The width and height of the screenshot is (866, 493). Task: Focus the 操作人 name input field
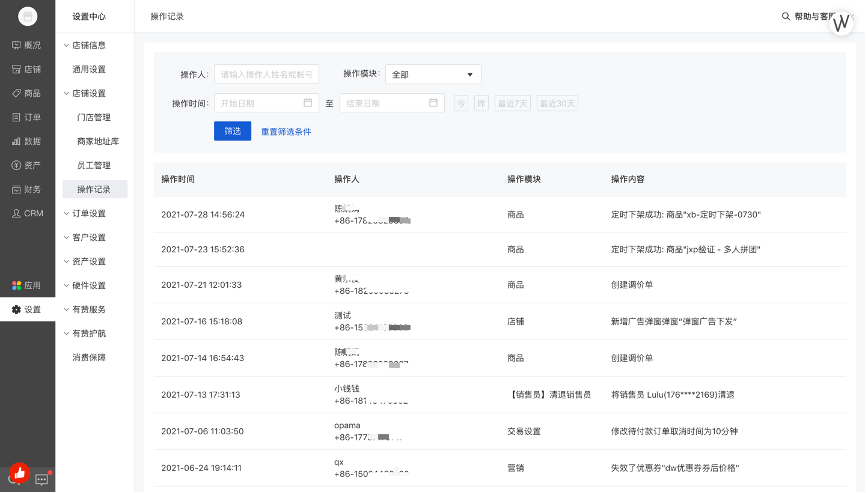click(266, 75)
